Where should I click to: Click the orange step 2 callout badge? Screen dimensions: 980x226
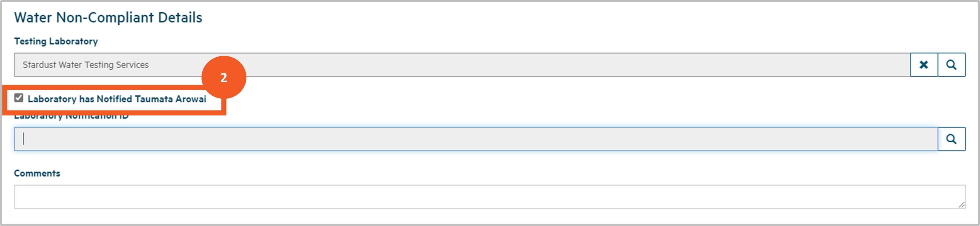(x=224, y=78)
